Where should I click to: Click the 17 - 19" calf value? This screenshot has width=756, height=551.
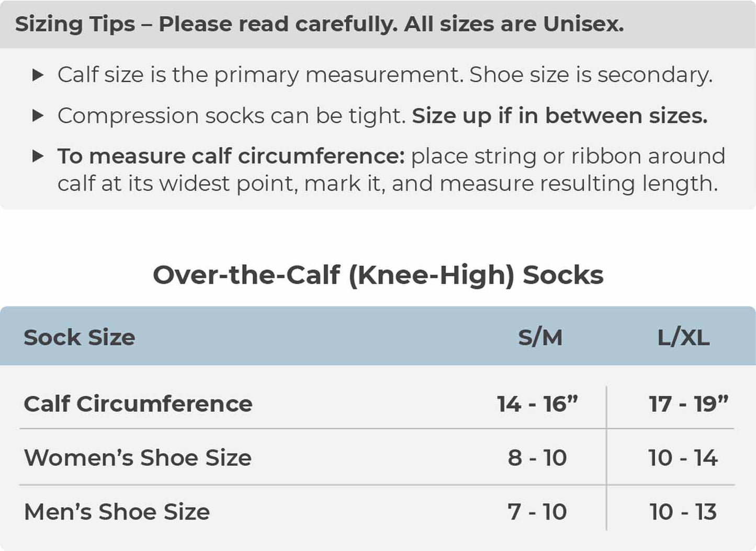[688, 404]
